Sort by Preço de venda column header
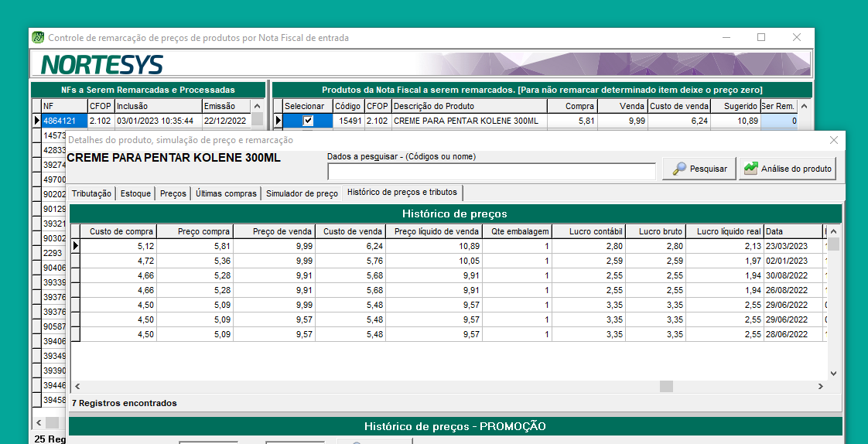Viewport: 868px width, 444px height. click(x=282, y=231)
